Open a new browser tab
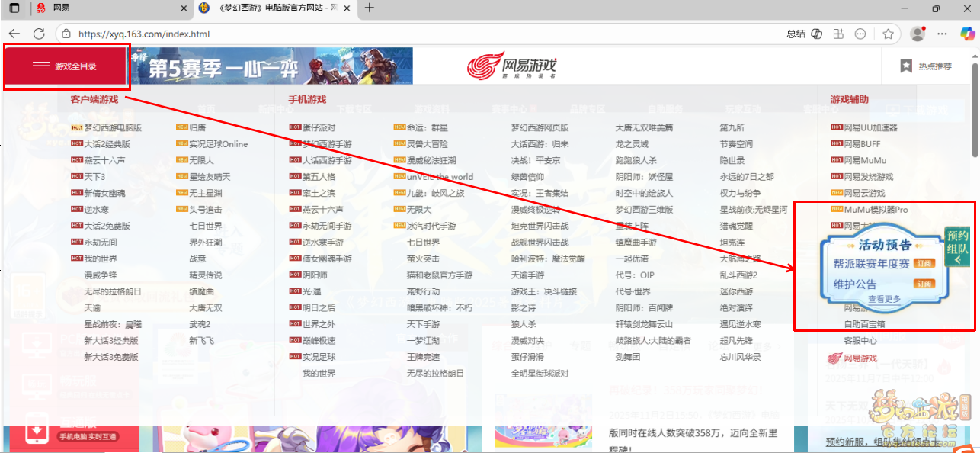980x453 pixels. [x=370, y=8]
